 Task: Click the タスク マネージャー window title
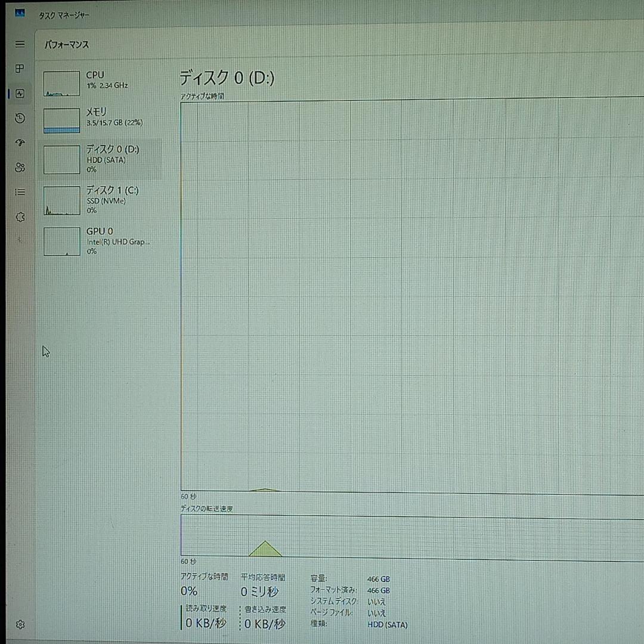tap(64, 16)
